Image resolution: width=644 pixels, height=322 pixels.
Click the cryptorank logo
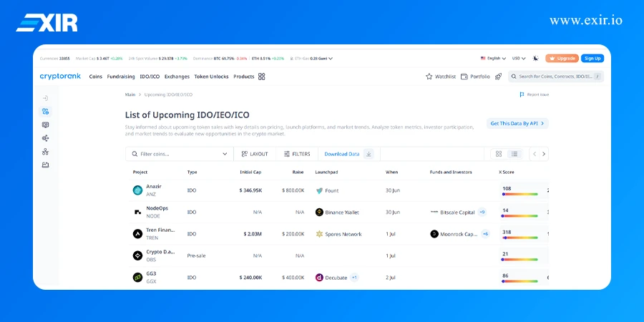[x=60, y=77]
